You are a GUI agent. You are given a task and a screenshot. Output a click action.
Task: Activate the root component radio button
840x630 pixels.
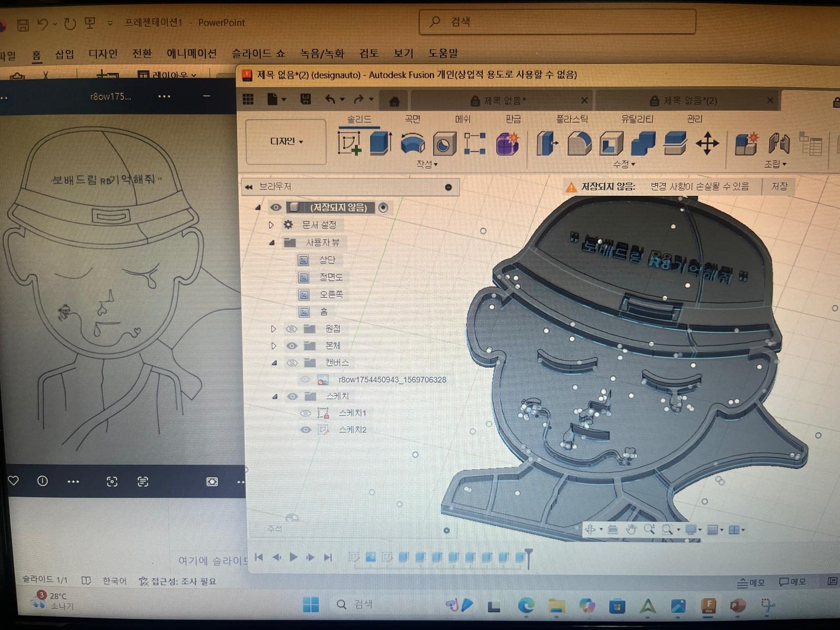point(383,207)
